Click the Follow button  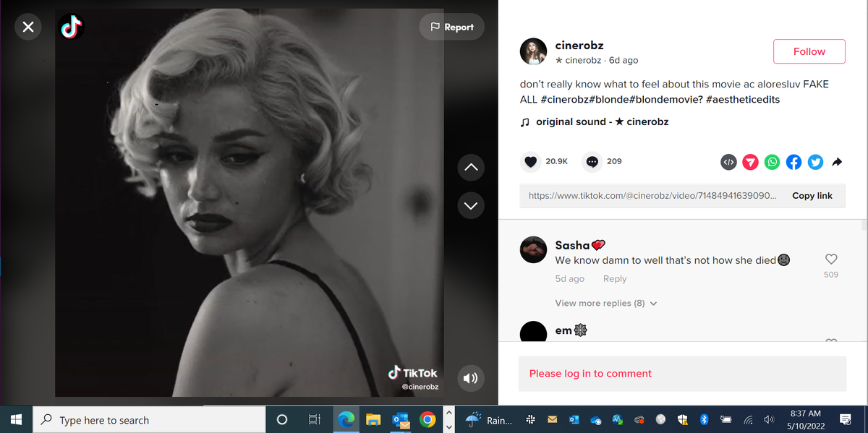click(x=809, y=51)
